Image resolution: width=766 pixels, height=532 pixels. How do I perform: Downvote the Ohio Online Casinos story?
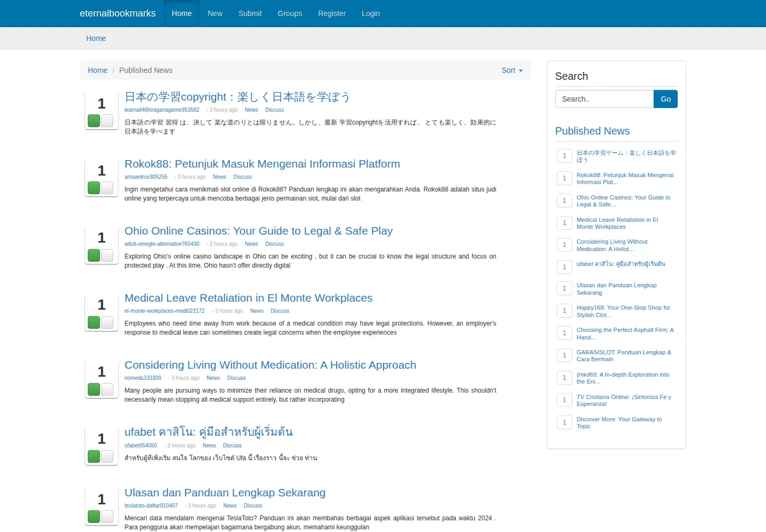107,255
